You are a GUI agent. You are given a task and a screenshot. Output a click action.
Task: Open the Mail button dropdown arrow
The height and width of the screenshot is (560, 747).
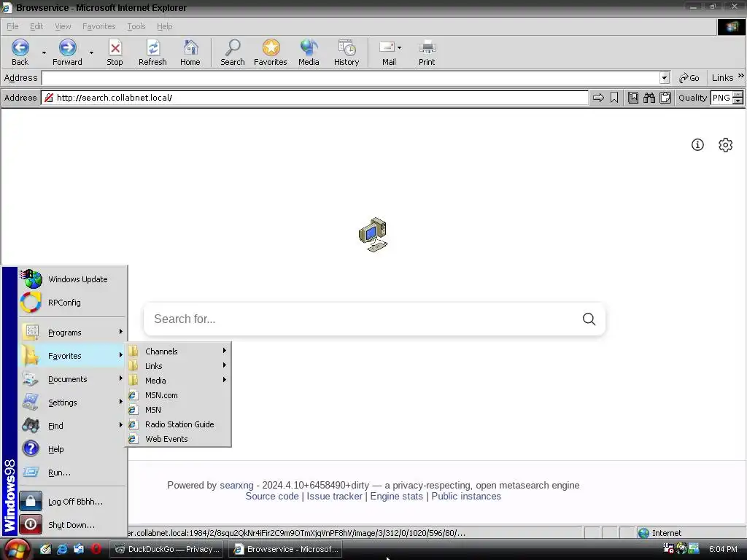(x=399, y=47)
